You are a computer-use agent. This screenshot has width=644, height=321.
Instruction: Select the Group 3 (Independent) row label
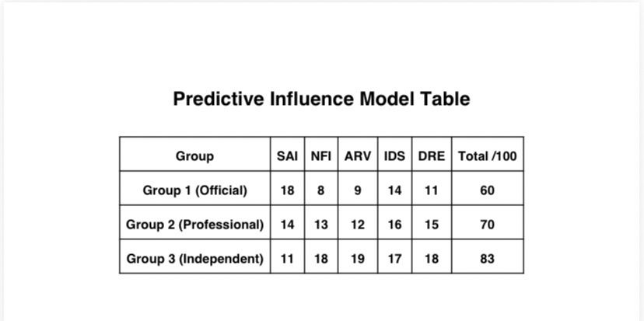pos(194,259)
